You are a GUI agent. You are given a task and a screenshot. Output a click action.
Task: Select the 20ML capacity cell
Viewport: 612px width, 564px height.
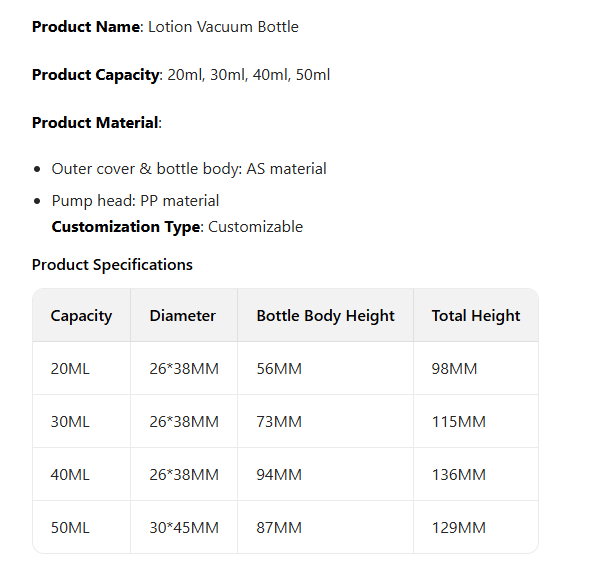pos(70,369)
